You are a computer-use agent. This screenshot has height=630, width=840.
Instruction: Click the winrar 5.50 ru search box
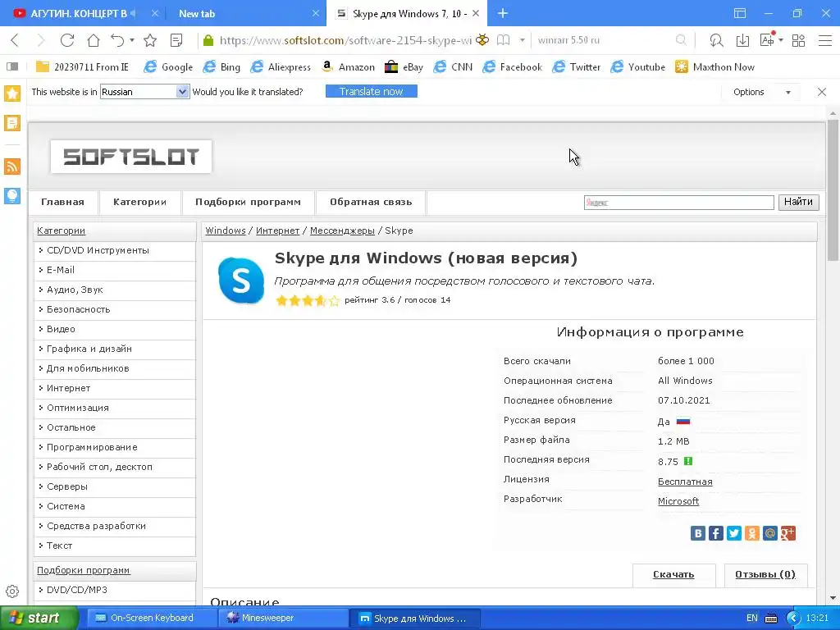pos(603,40)
